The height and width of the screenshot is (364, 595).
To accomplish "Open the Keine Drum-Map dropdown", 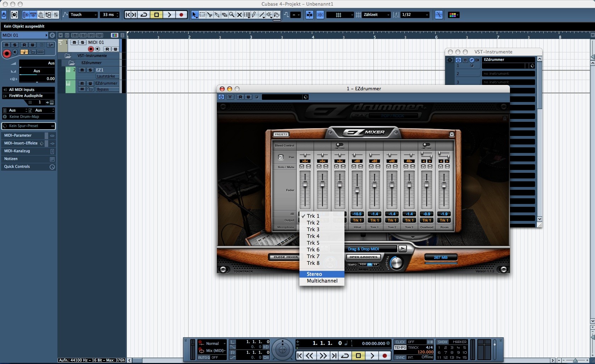I will click(28, 117).
